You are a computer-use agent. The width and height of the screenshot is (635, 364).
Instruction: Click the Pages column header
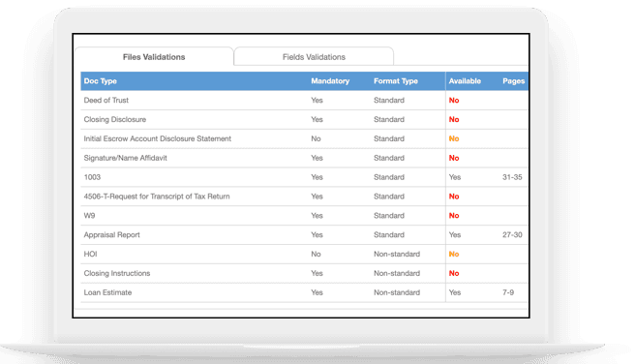point(513,81)
